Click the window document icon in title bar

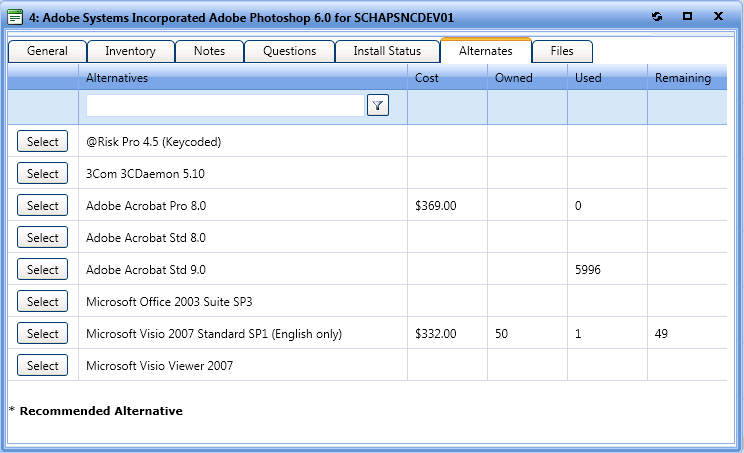coord(15,18)
